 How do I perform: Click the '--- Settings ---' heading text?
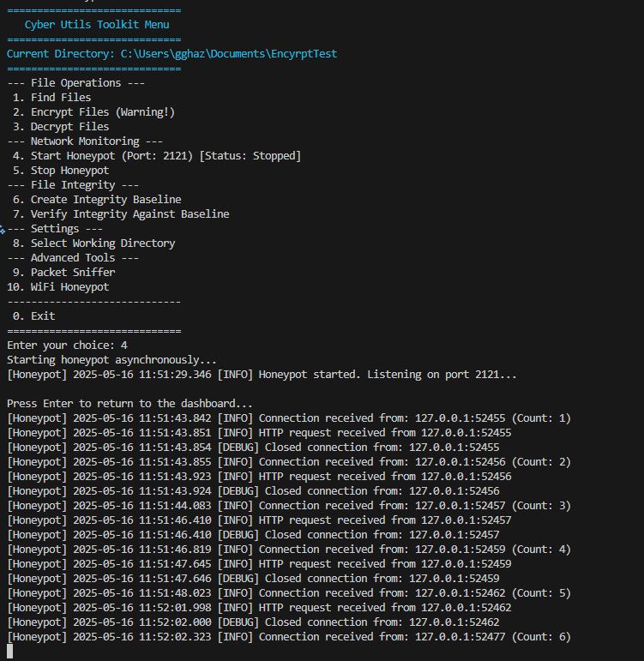(x=55, y=229)
